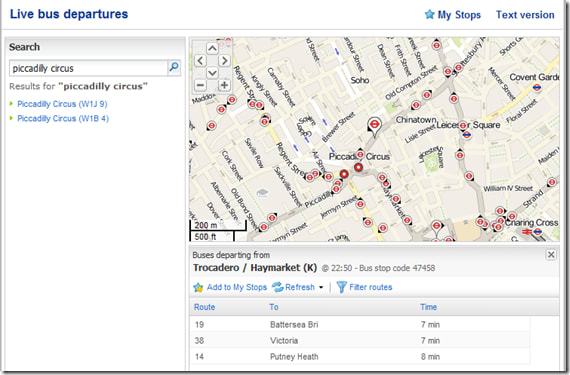Click the 8 min time cell
This screenshot has width=570, height=375.
(430, 356)
